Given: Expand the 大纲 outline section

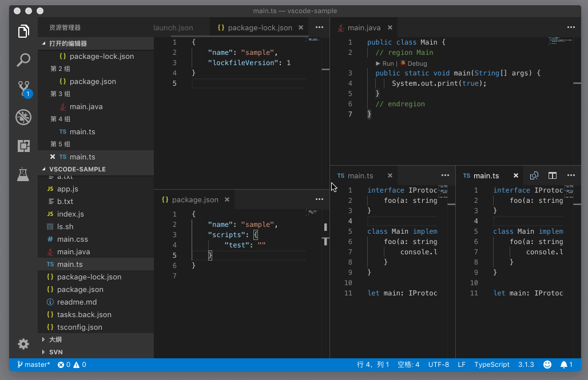Looking at the screenshot, I should pyautogui.click(x=55, y=339).
